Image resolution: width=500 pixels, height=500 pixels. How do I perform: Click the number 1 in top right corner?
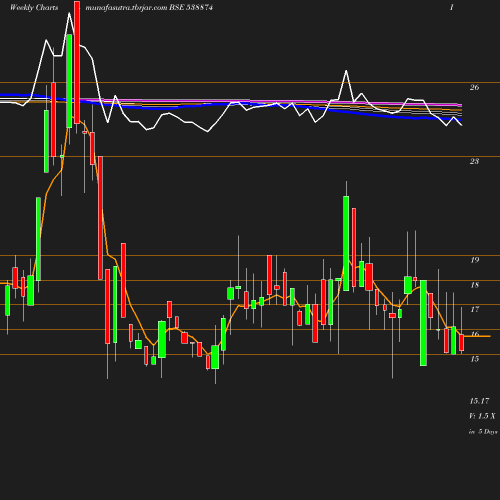pyautogui.click(x=452, y=7)
